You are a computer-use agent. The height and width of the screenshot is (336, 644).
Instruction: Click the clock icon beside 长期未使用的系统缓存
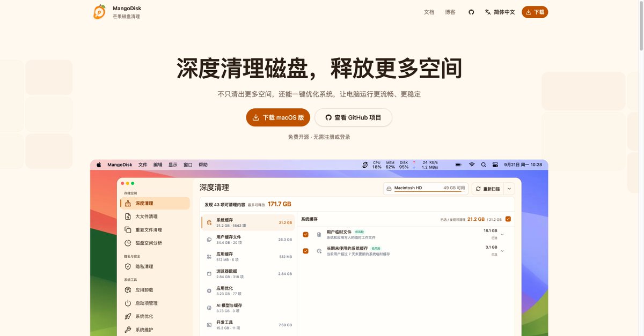click(x=319, y=251)
